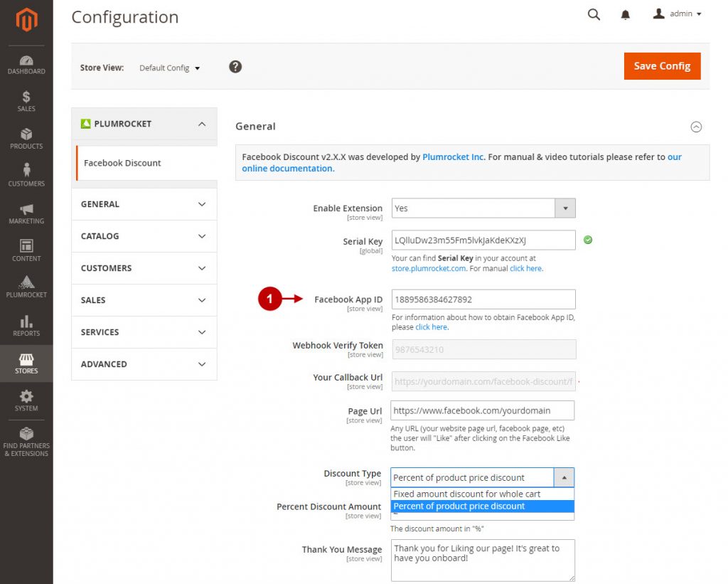Click the Your Callback Url field
This screenshot has height=584, width=728.
click(x=483, y=381)
